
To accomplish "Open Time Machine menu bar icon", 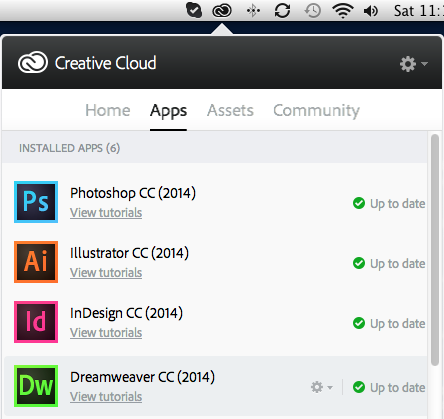I will pos(313,11).
